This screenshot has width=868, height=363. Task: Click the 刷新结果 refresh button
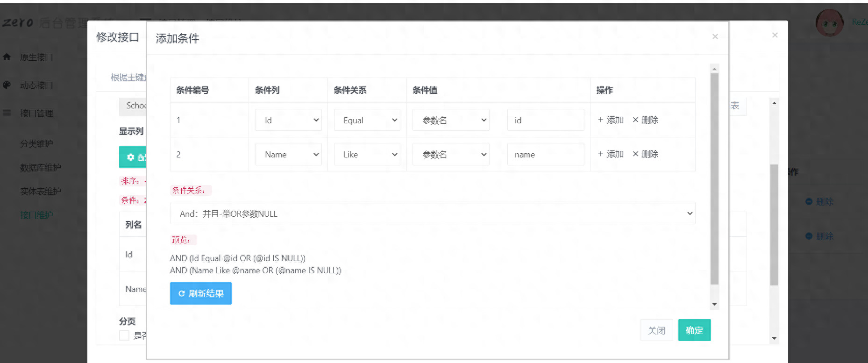click(x=201, y=293)
